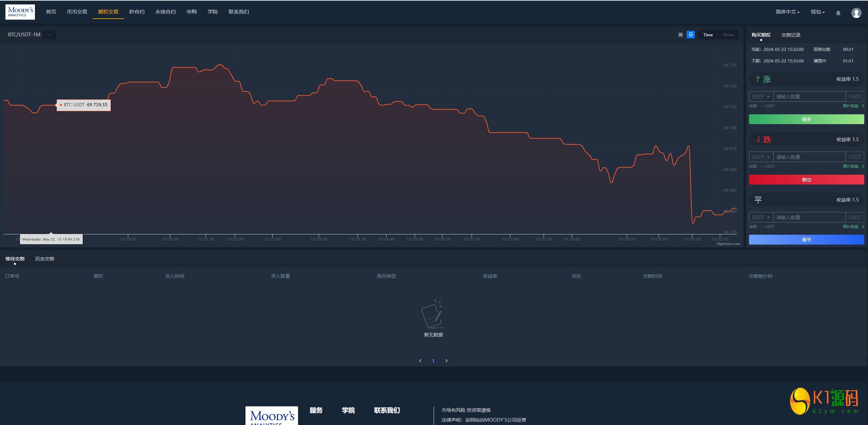Open the 钱包 wallet dropdown

click(x=817, y=12)
